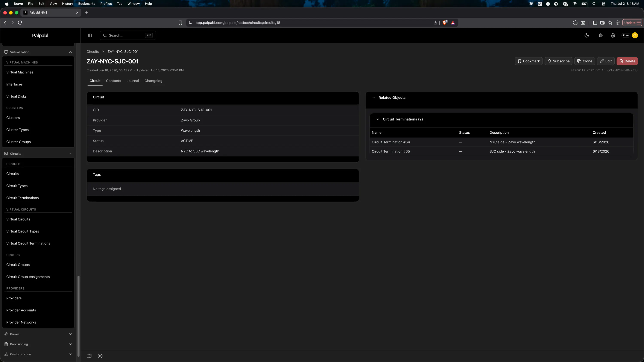This screenshot has width=644, height=362.
Task: Collapse the Related Objects panel
Action: pos(373,97)
